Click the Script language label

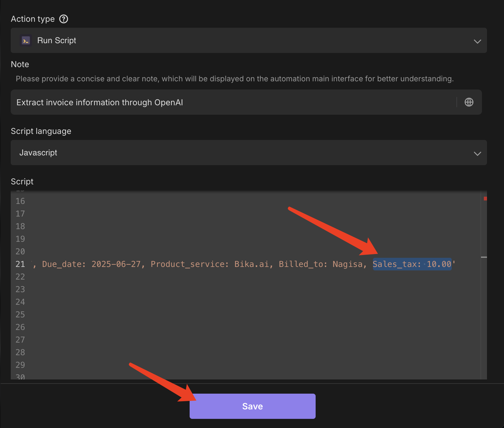pyautogui.click(x=41, y=131)
